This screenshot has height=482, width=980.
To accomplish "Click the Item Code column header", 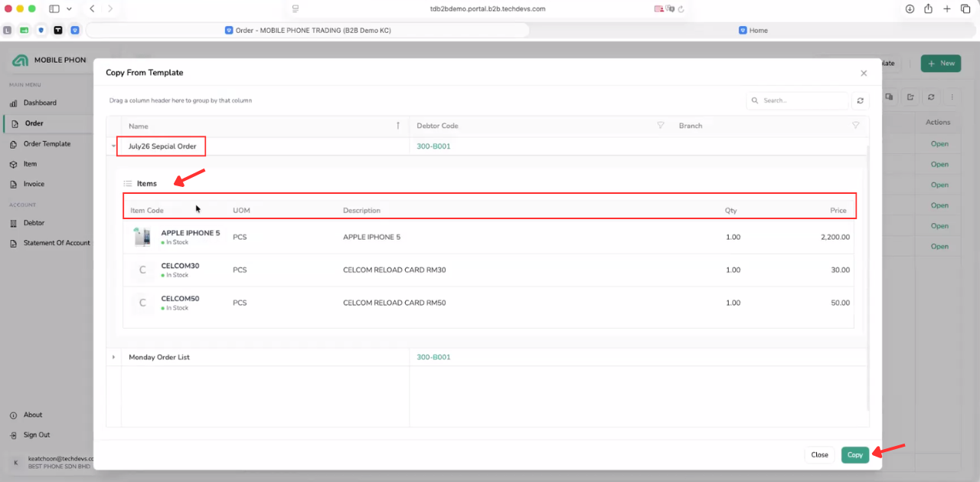I will click(x=147, y=210).
